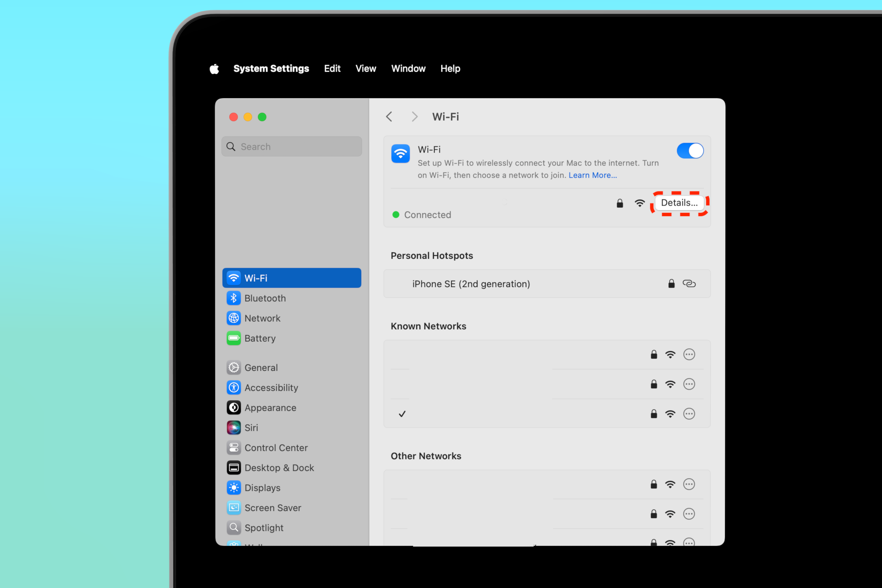
Task: Click the Control Center switches icon
Action: click(234, 448)
